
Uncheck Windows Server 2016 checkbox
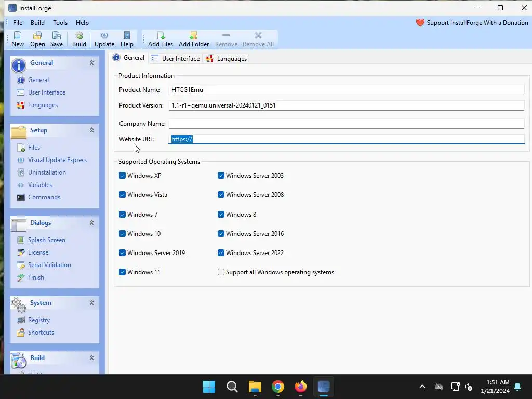221,233
